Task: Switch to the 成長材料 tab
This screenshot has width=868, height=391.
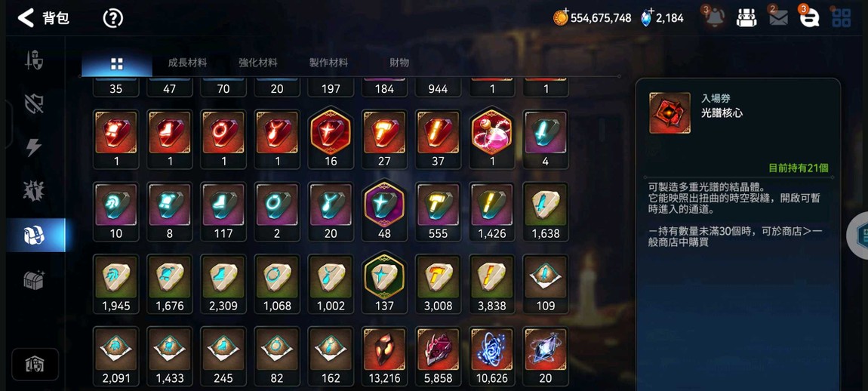Action: point(187,63)
